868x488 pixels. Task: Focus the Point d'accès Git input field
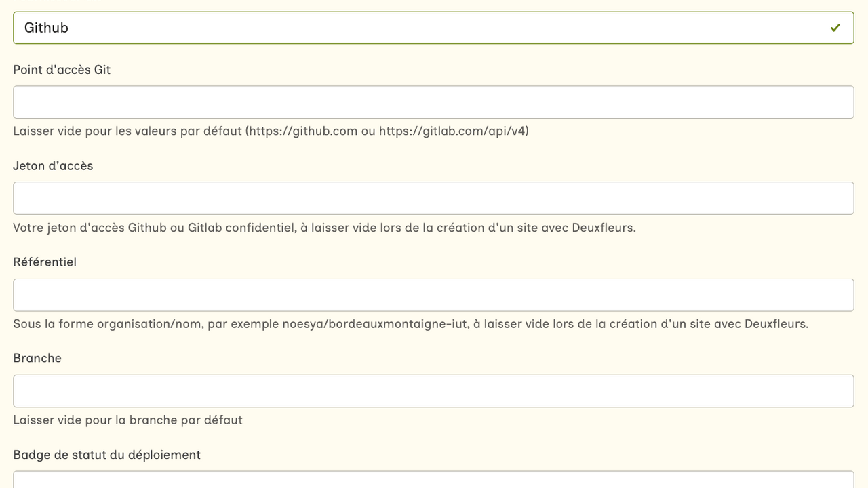pos(433,102)
